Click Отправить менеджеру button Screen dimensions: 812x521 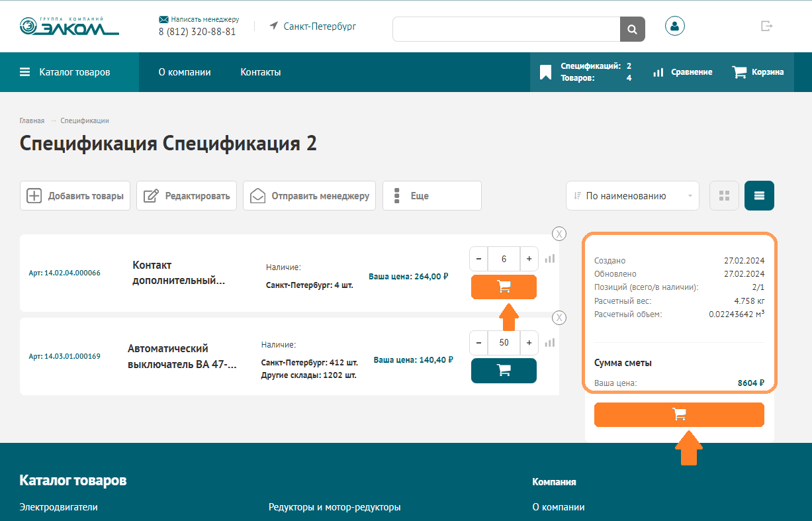point(309,196)
